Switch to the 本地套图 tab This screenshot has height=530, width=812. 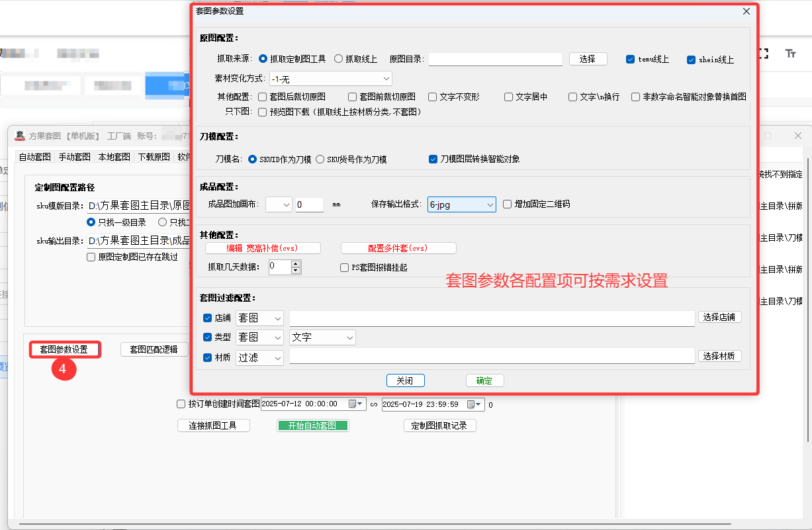pyautogui.click(x=114, y=157)
